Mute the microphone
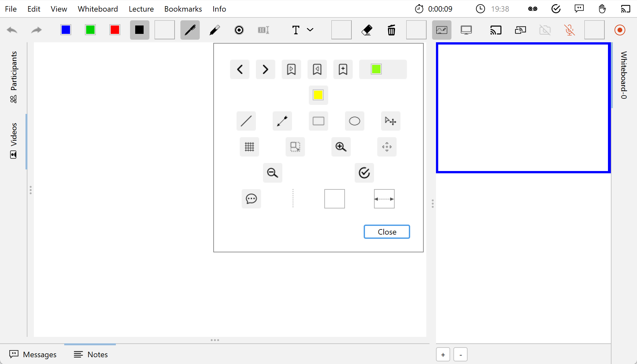 click(570, 30)
